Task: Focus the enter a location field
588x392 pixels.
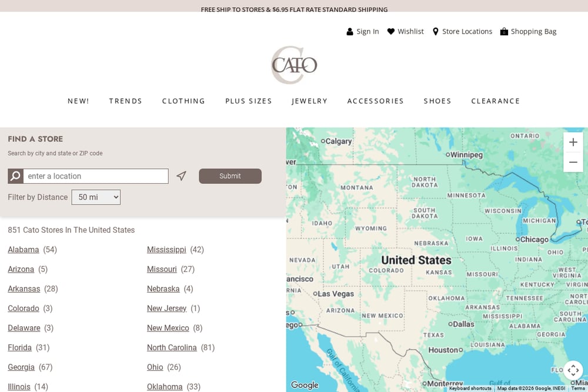Action: tap(96, 176)
